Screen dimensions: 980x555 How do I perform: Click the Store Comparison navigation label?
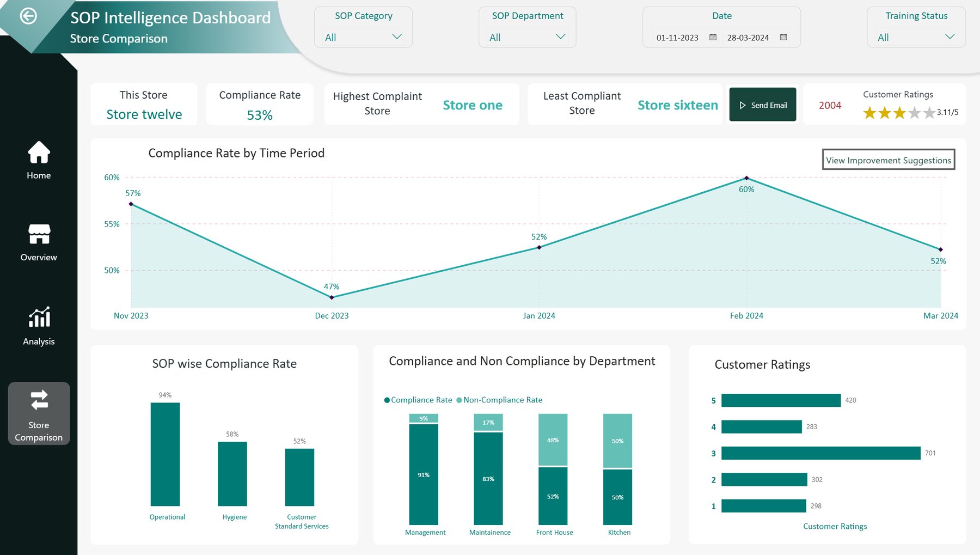[x=39, y=431]
